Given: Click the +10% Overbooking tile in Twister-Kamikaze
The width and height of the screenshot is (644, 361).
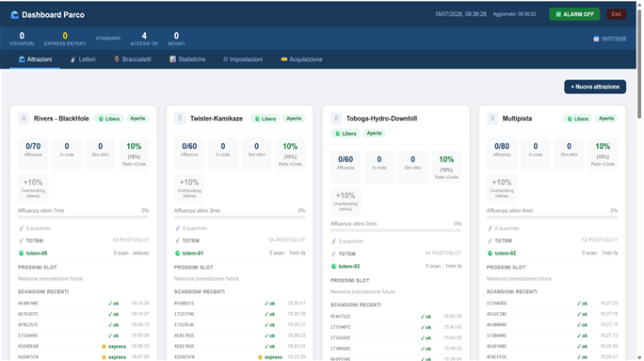Looking at the screenshot, I should [x=189, y=188].
